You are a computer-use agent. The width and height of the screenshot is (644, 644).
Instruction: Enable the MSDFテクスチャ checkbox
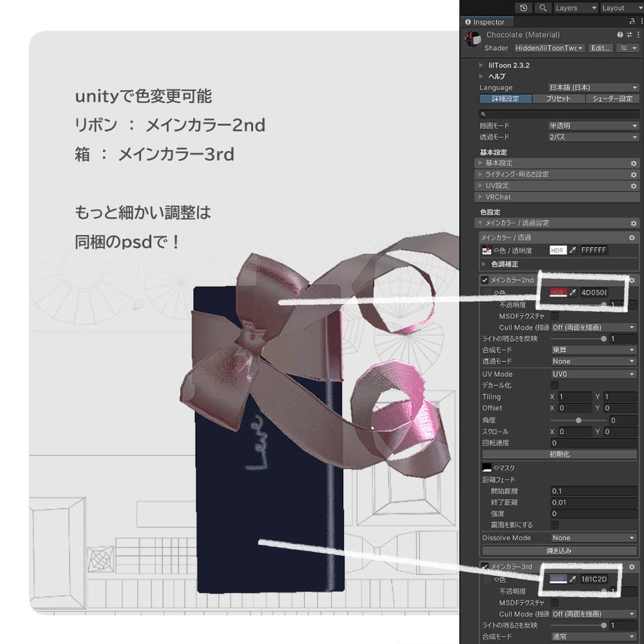click(x=555, y=317)
